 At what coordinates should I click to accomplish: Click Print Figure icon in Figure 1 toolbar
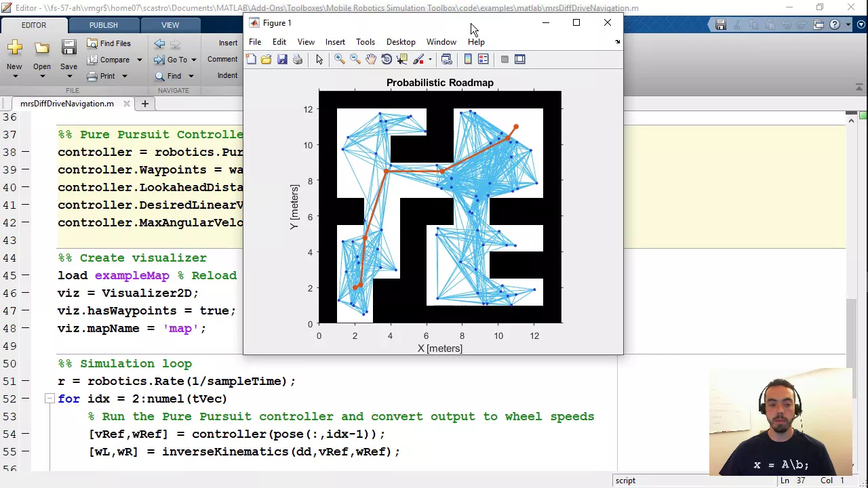click(x=298, y=60)
